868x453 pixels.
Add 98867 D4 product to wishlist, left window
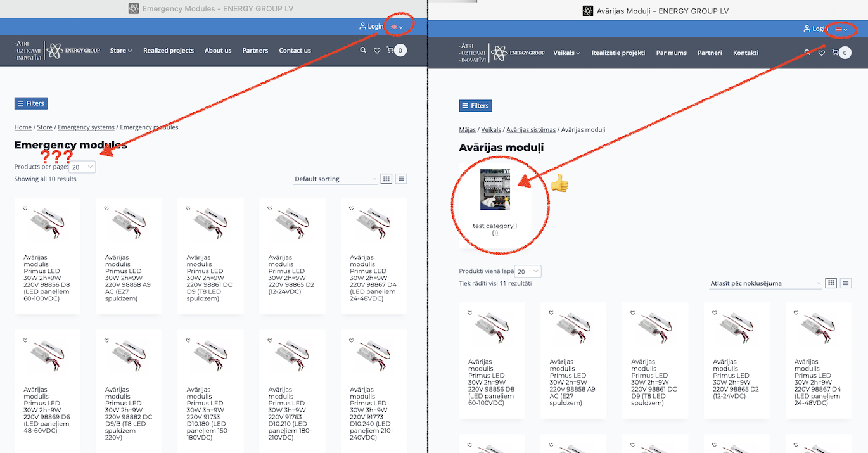352,208
